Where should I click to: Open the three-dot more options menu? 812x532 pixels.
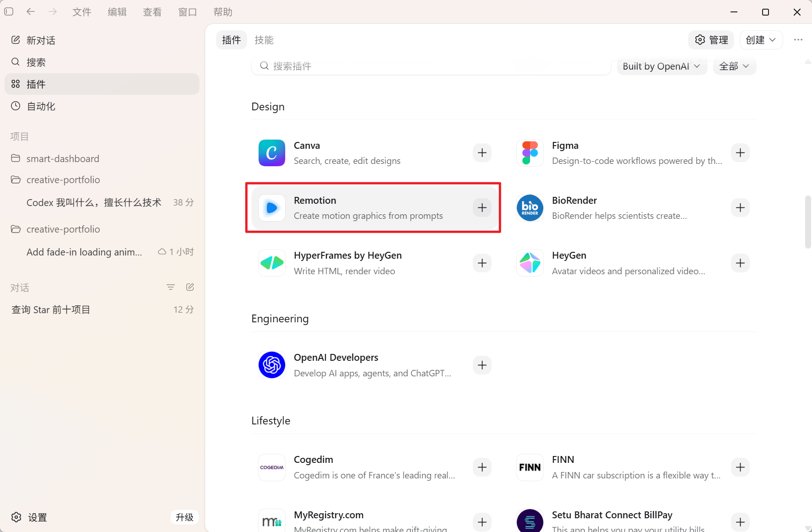pyautogui.click(x=798, y=40)
